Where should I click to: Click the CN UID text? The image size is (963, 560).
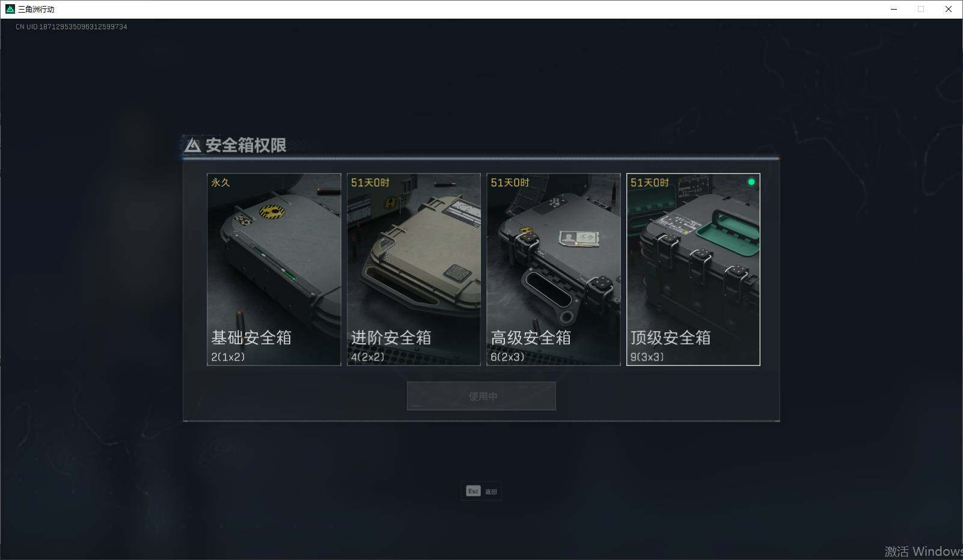click(72, 27)
